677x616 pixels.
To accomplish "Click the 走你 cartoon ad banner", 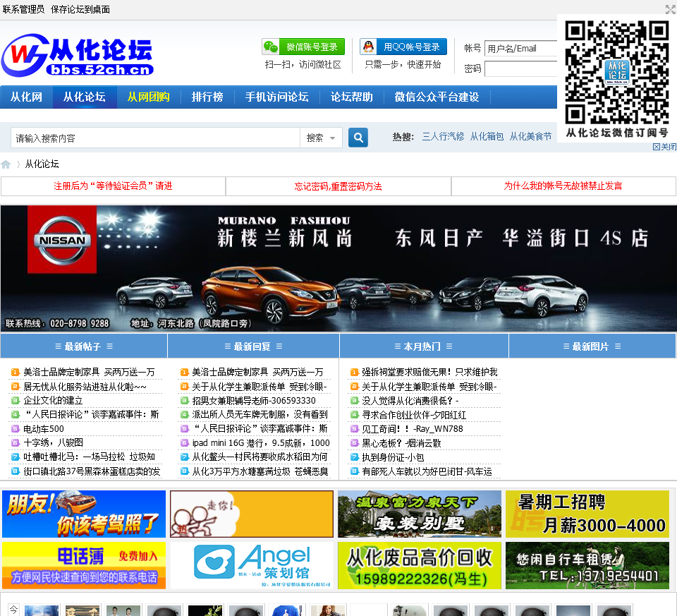I will pyautogui.click(x=252, y=514).
